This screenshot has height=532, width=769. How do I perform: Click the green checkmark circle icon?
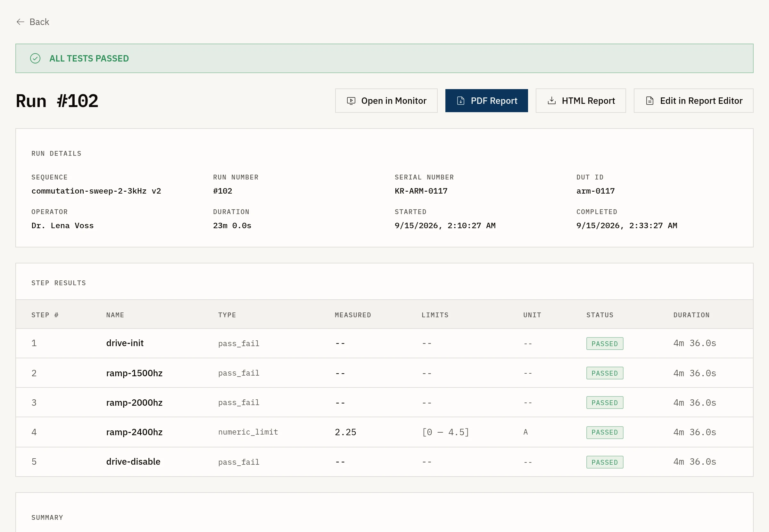click(35, 58)
